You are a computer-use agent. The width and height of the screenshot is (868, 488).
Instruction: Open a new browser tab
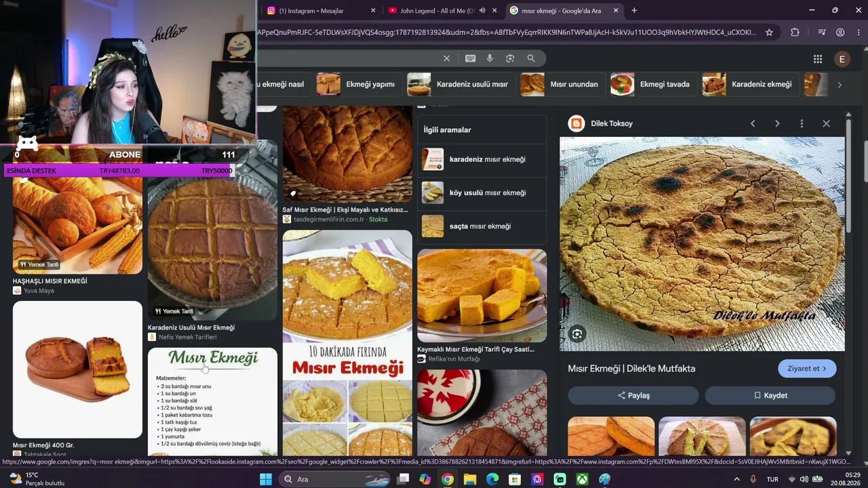pos(634,10)
